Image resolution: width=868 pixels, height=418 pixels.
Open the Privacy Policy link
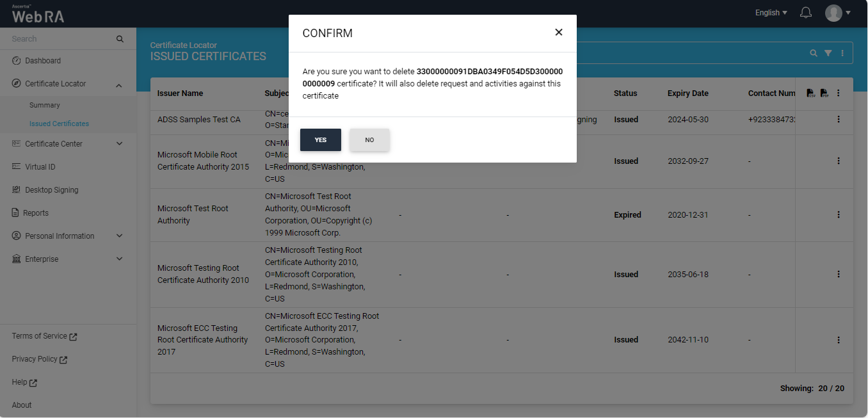click(39, 359)
